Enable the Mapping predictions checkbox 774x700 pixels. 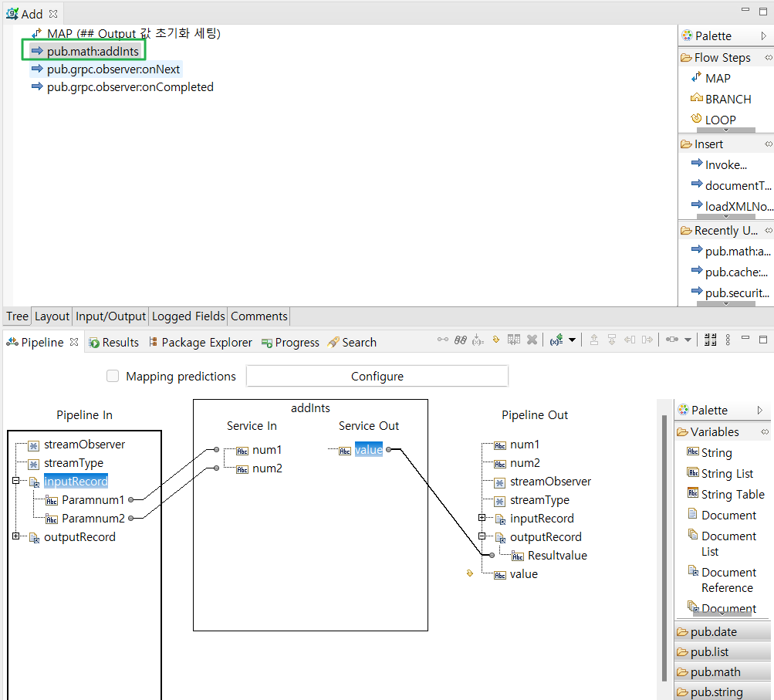113,377
